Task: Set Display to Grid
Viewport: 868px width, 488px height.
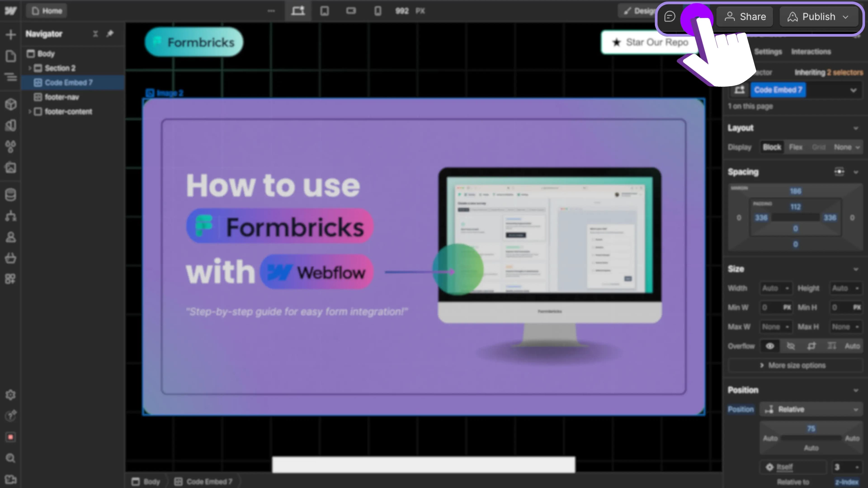Action: [818, 147]
